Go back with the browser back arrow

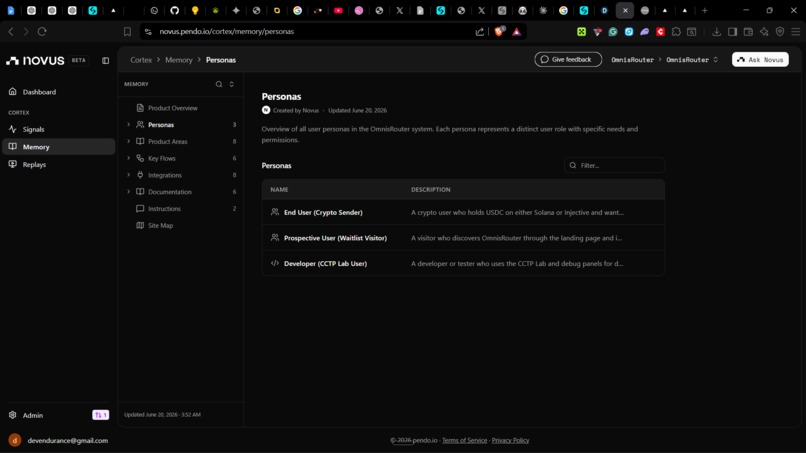[x=11, y=31]
